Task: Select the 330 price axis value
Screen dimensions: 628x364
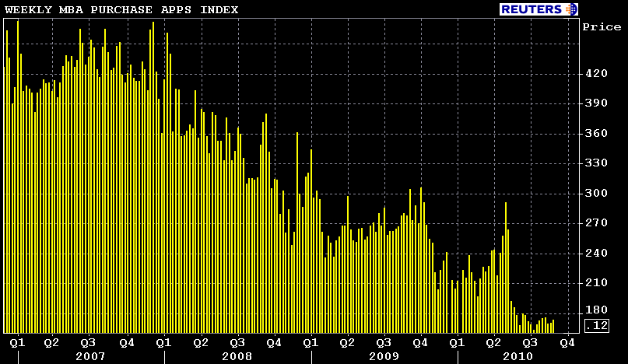Action: tap(595, 163)
